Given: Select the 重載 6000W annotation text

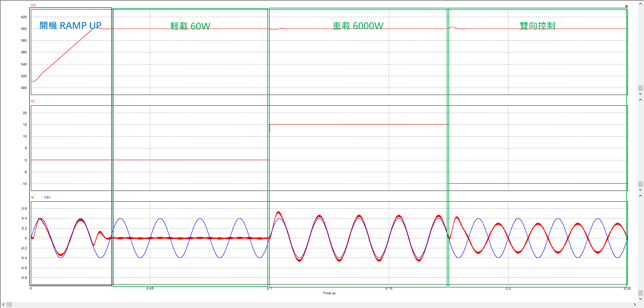Looking at the screenshot, I should (358, 26).
